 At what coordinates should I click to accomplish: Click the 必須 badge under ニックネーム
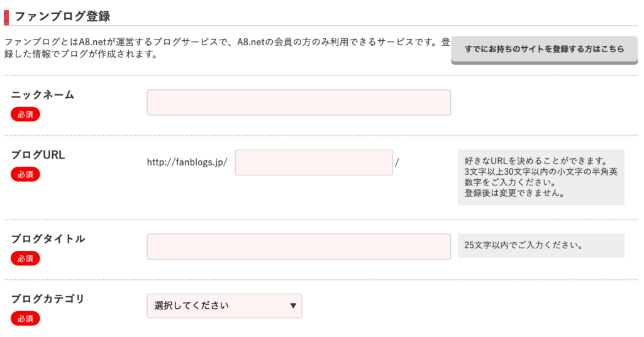click(x=25, y=114)
